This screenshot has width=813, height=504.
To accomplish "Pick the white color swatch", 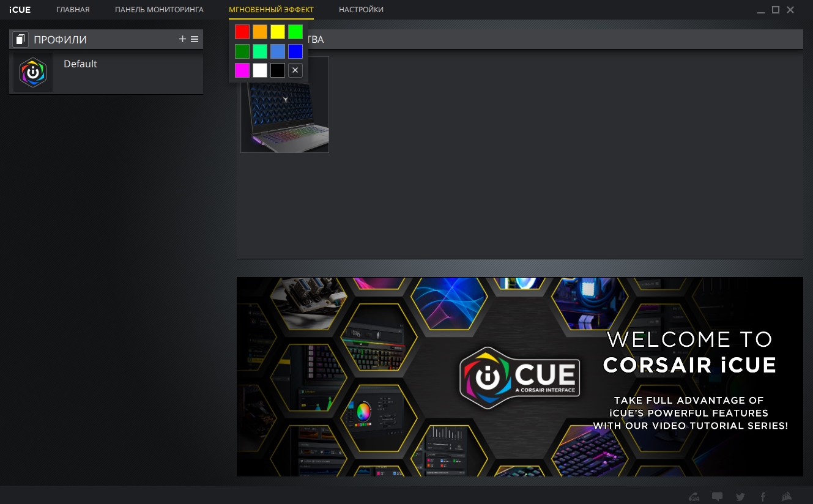I will tap(260, 70).
